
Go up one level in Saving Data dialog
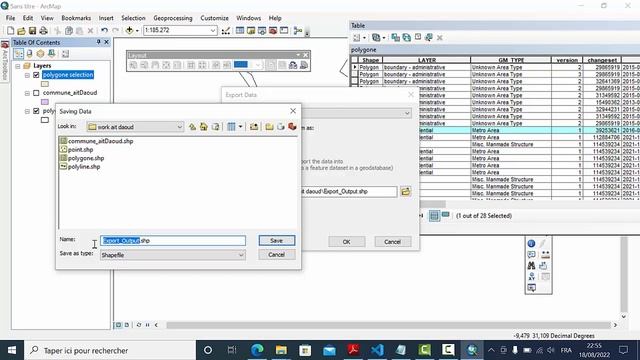[192, 127]
